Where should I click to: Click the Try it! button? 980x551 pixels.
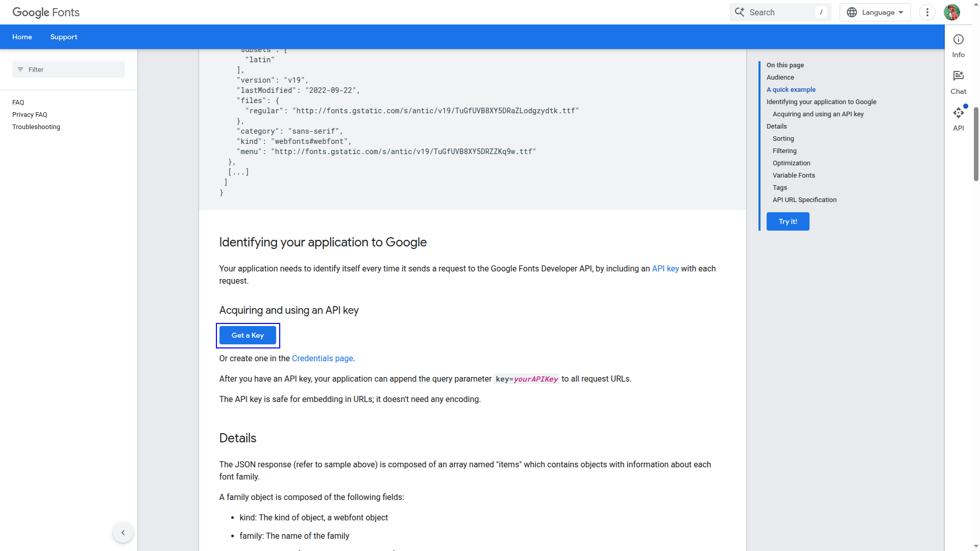click(788, 221)
